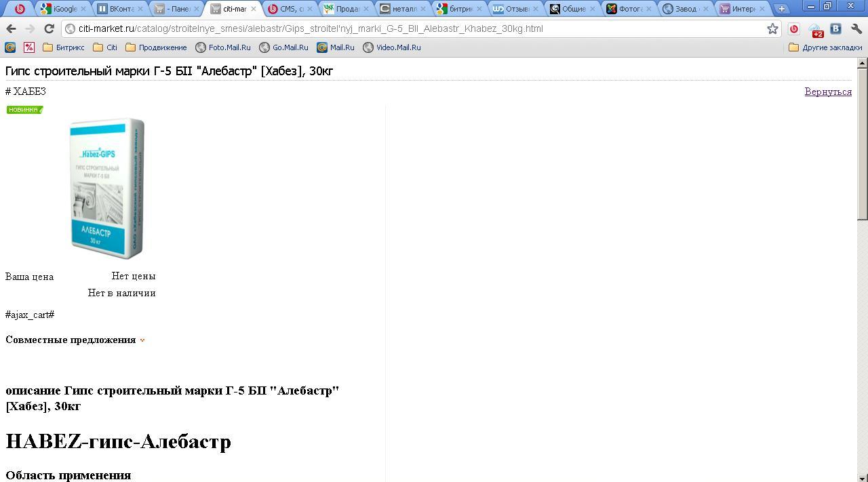This screenshot has height=482, width=868.
Task: Click the '#ajax_cart#' placeholder text
Action: 30,315
